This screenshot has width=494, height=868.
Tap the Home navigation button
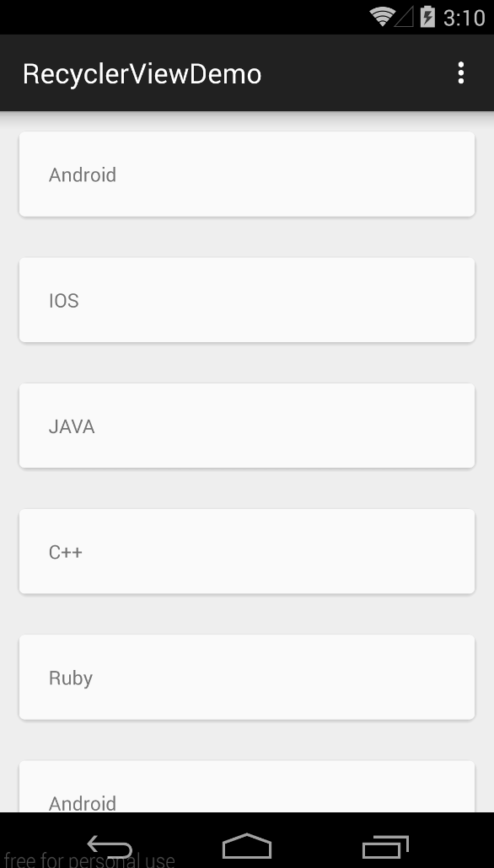pos(247,846)
